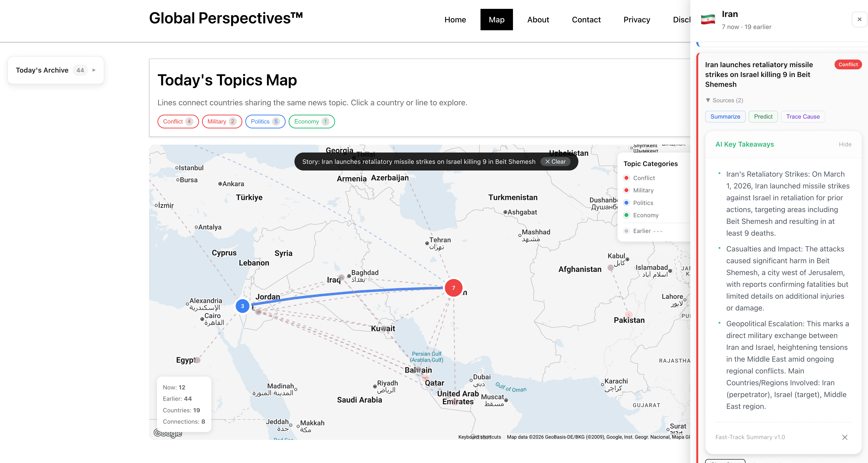Click the Politics color dot in Topic Categories
This screenshot has height=463, width=868.
coord(626,203)
